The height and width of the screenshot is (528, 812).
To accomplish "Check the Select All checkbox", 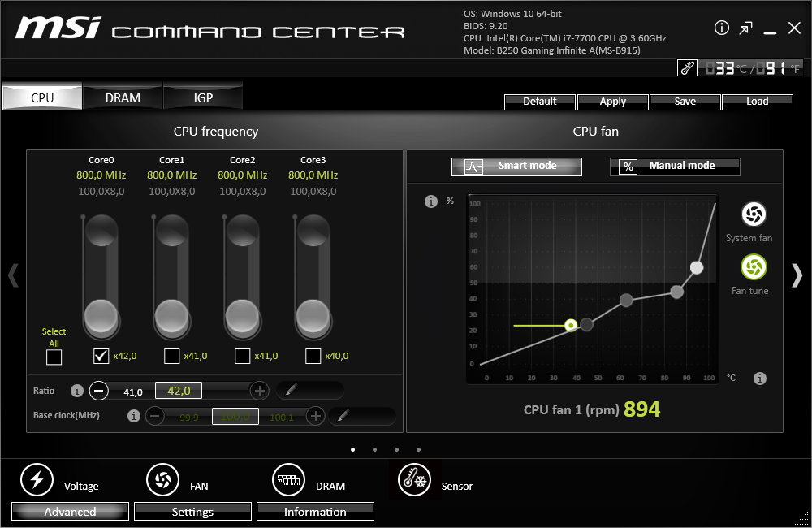I will pos(54,357).
